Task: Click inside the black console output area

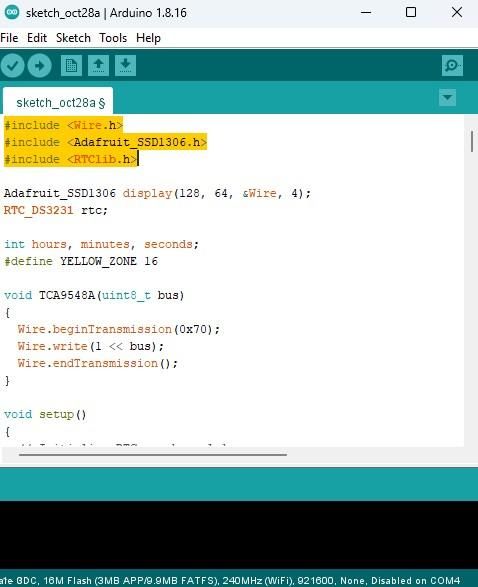Action: [x=239, y=535]
